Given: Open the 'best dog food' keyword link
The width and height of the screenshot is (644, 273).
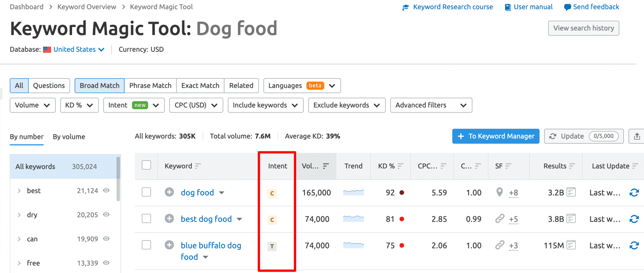Looking at the screenshot, I should coord(206,219).
